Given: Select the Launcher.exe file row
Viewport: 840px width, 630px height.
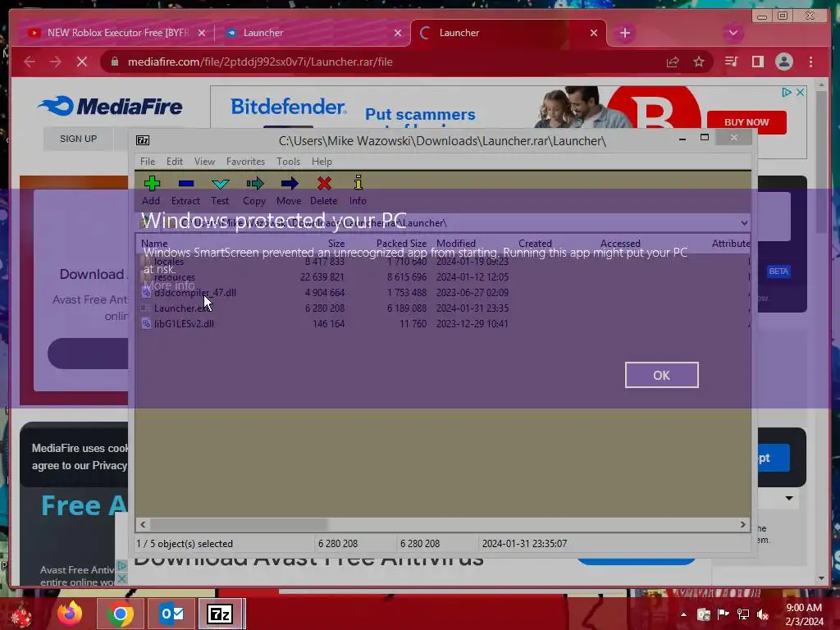Looking at the screenshot, I should [442, 308].
